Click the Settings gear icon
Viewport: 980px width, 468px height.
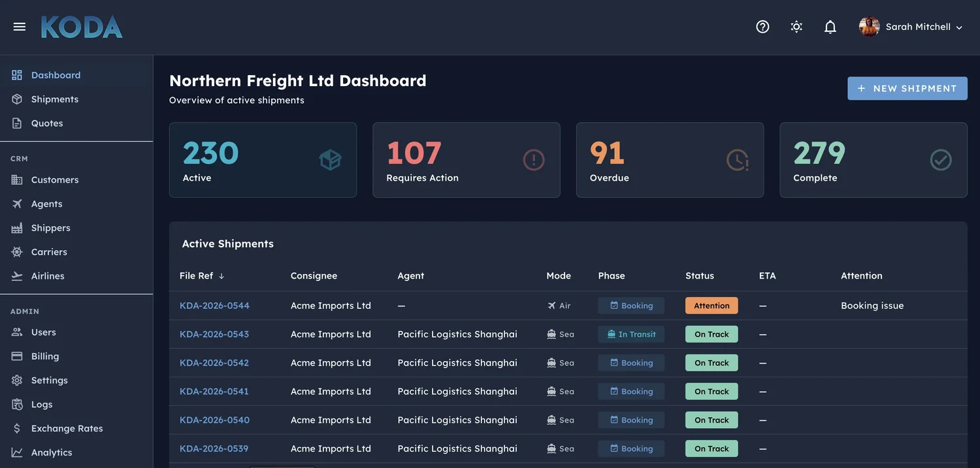click(x=17, y=381)
